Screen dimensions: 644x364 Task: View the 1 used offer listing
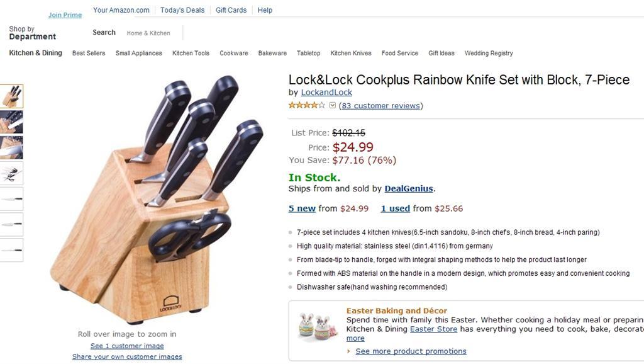click(395, 208)
